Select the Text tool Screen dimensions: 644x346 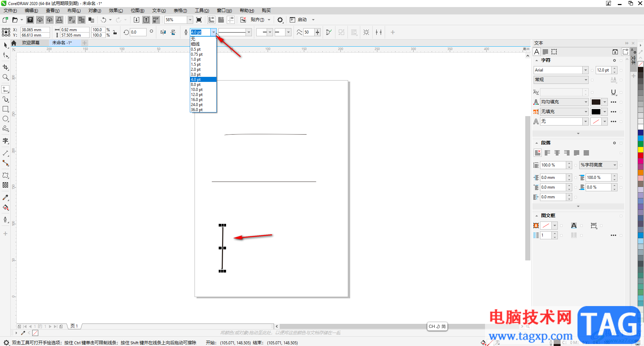click(x=5, y=141)
